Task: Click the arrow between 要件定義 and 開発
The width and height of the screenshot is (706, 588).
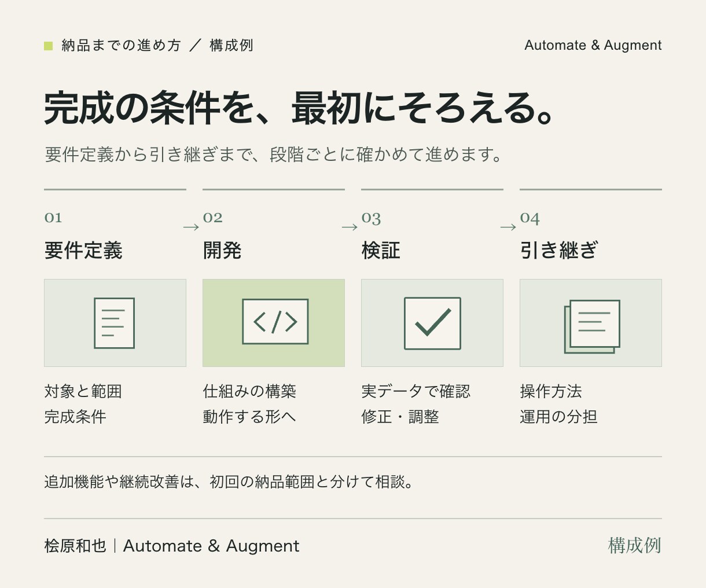Action: tap(191, 227)
